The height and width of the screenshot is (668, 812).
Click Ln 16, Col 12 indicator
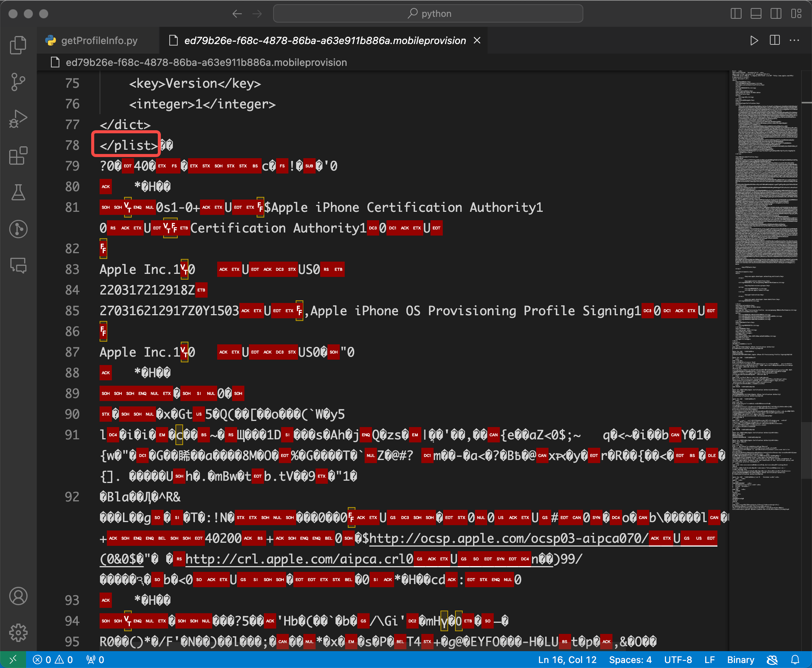[x=567, y=660]
